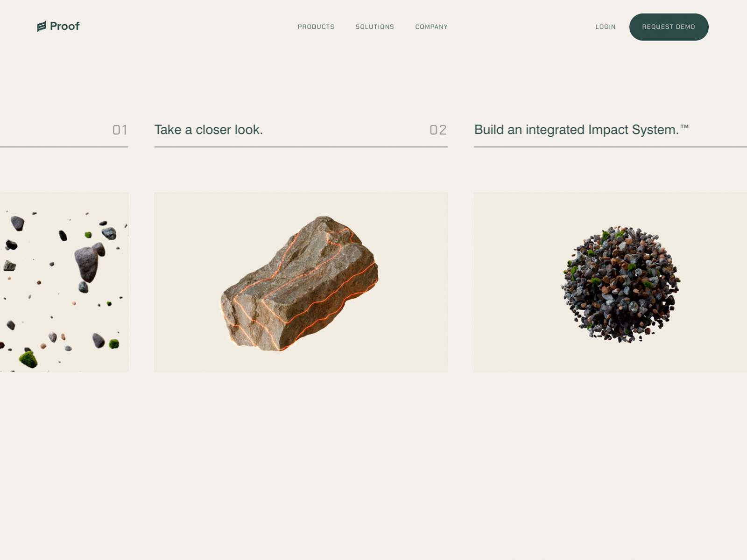Viewport: 747px width, 560px height.
Task: Open the Solutions menu
Action: point(374,27)
